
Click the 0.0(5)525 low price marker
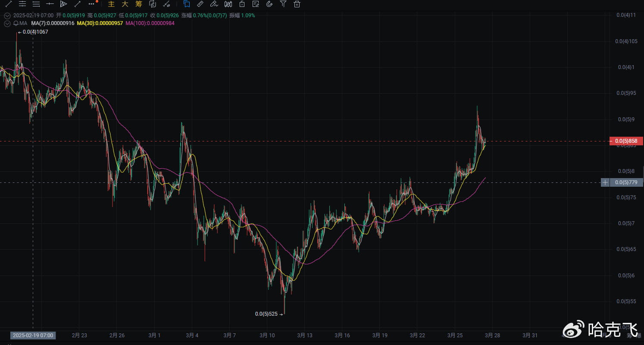(269, 314)
